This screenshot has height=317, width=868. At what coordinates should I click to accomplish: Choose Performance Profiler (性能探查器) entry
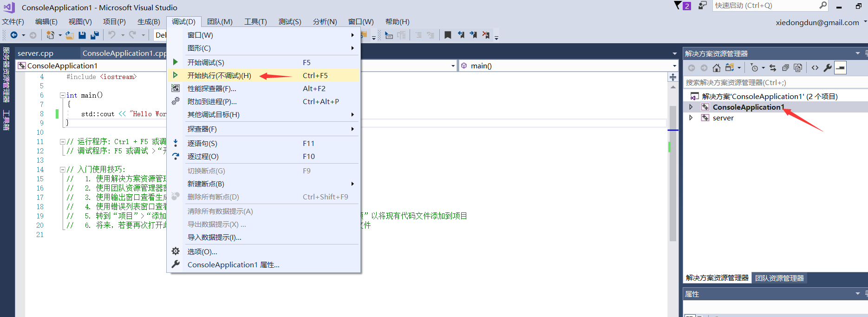tap(263, 88)
